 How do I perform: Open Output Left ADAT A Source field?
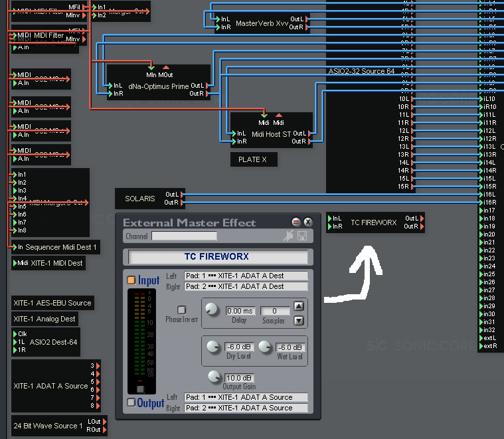pyautogui.click(x=246, y=397)
